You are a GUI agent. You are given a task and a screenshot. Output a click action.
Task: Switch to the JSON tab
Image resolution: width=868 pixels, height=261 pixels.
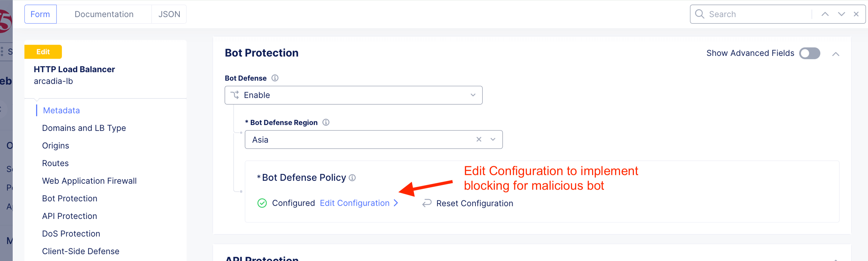(x=169, y=14)
